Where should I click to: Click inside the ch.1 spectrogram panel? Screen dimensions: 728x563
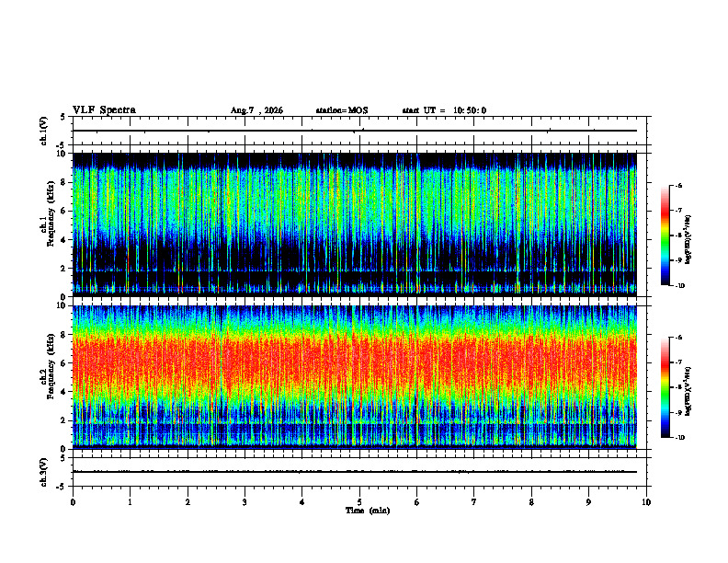355,224
